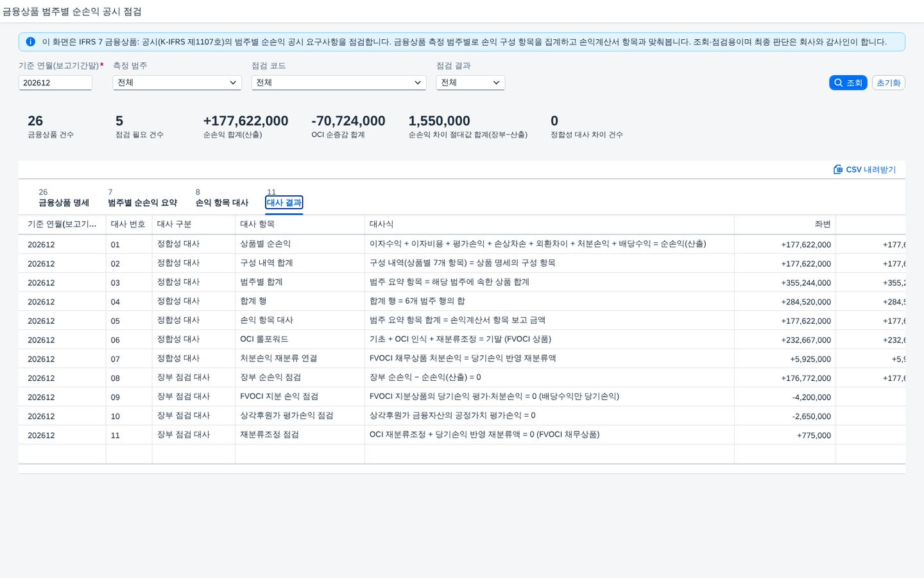The height and width of the screenshot is (578, 924).
Task: Click the 대사 구분 column header
Action: (193, 224)
